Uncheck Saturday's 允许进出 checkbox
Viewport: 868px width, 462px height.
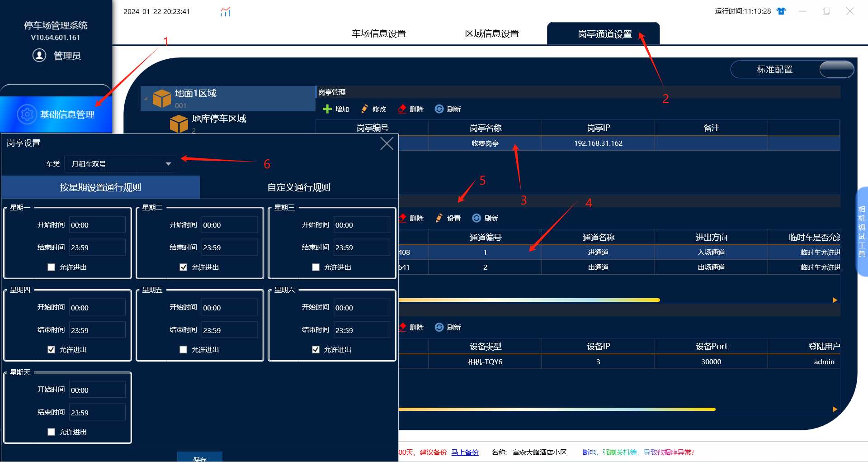(x=316, y=350)
